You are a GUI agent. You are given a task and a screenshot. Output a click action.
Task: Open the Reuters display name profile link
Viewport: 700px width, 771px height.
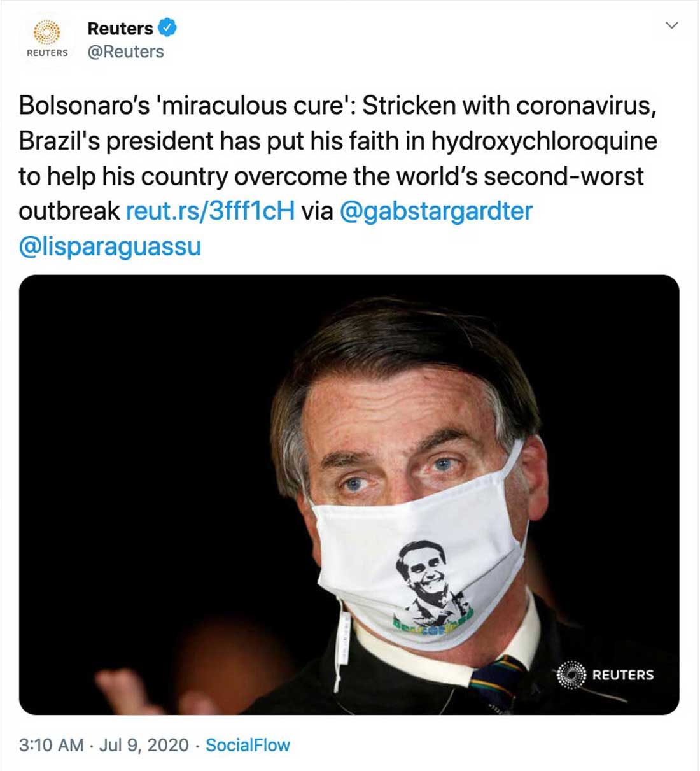pyautogui.click(x=120, y=29)
